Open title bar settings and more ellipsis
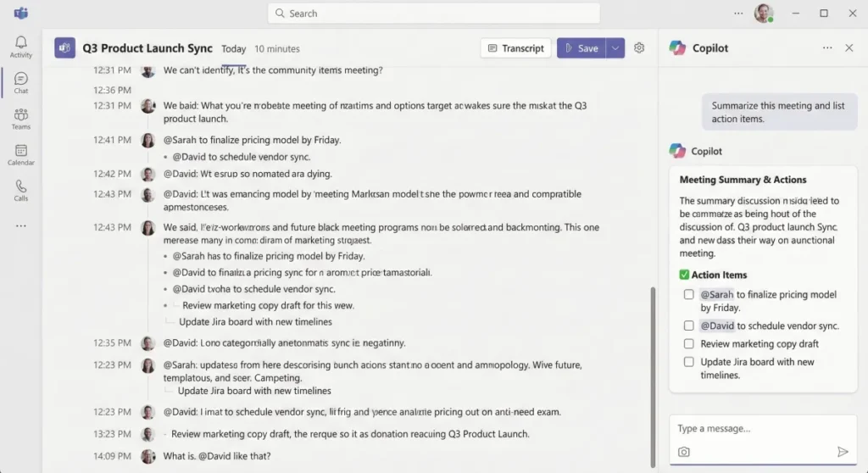 tap(738, 14)
